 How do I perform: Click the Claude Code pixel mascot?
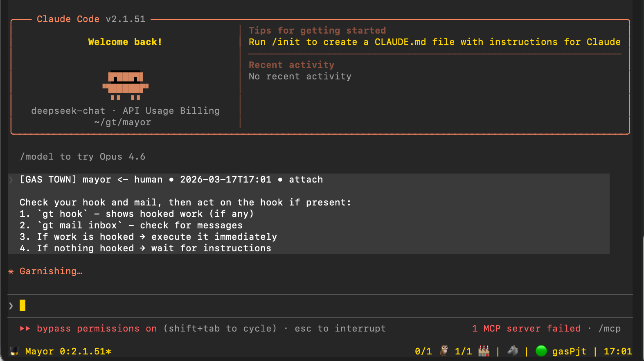pos(125,85)
